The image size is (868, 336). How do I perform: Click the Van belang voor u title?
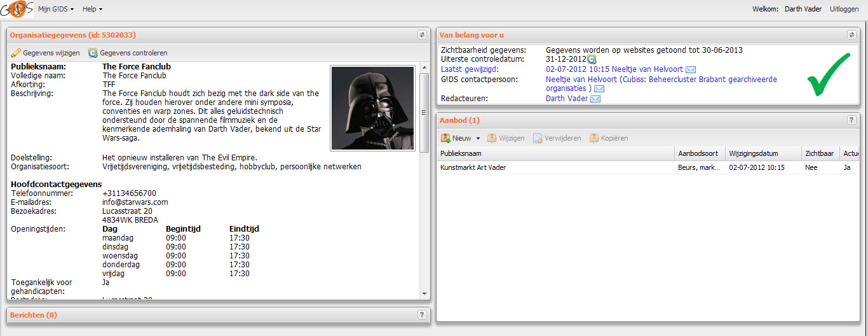(x=471, y=35)
